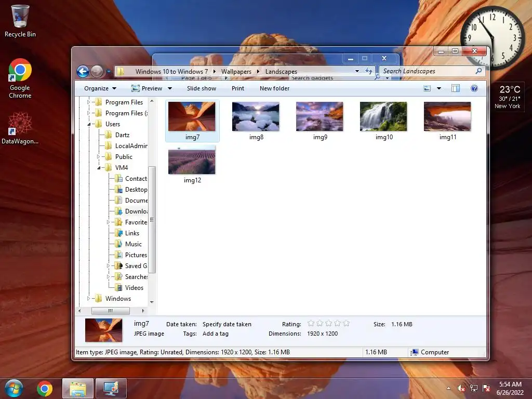Image resolution: width=532 pixels, height=399 pixels.
Task: Expand the Public folder node
Action: [x=98, y=157]
